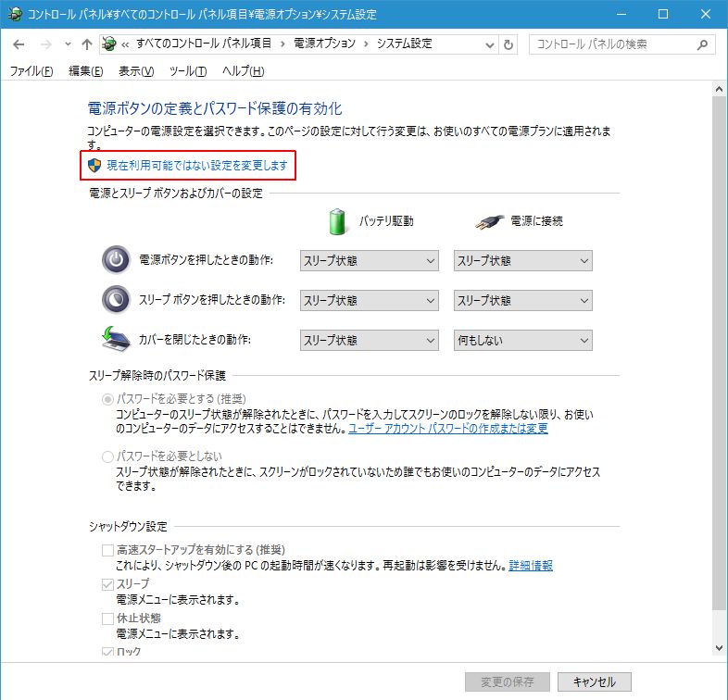Toggle the 高速スタートアップを有効にする checkbox
The image size is (728, 700).
pyautogui.click(x=108, y=550)
